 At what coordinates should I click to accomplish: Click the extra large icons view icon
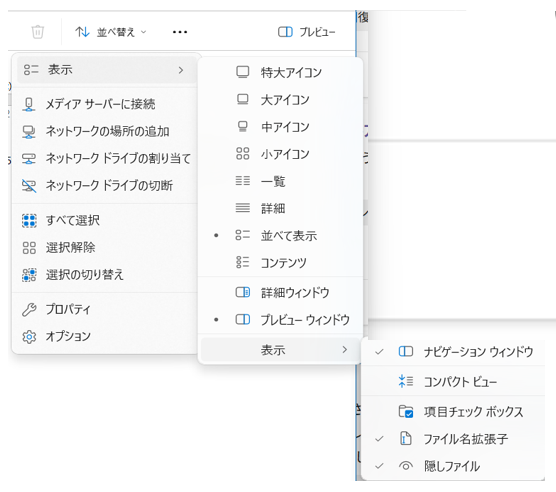click(243, 72)
